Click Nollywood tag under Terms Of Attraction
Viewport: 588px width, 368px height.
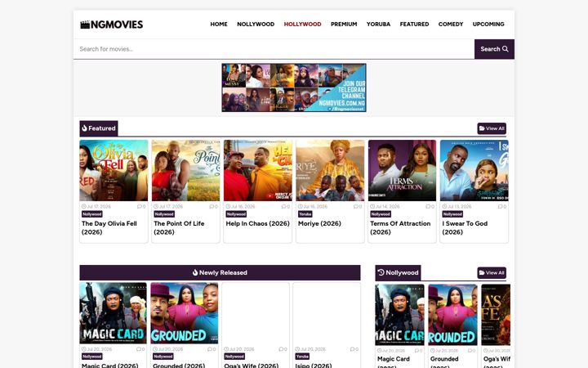381,214
